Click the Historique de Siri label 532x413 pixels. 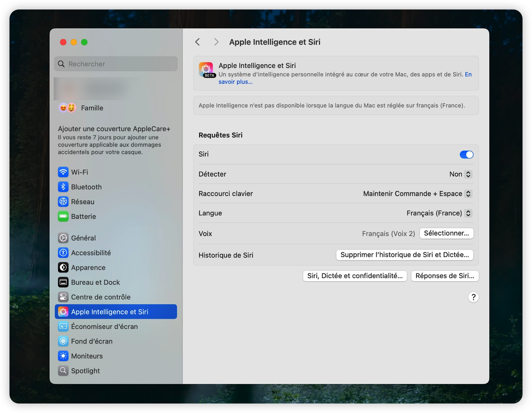pyautogui.click(x=226, y=255)
